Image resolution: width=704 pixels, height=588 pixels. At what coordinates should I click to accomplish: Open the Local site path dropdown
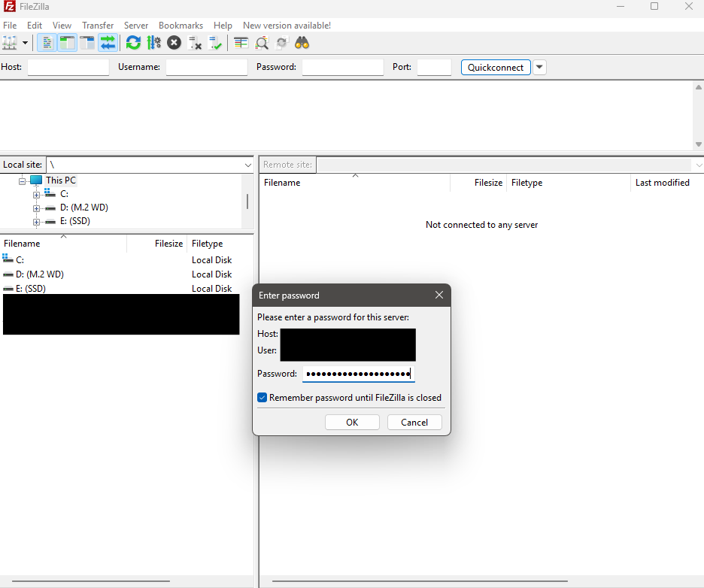click(248, 165)
